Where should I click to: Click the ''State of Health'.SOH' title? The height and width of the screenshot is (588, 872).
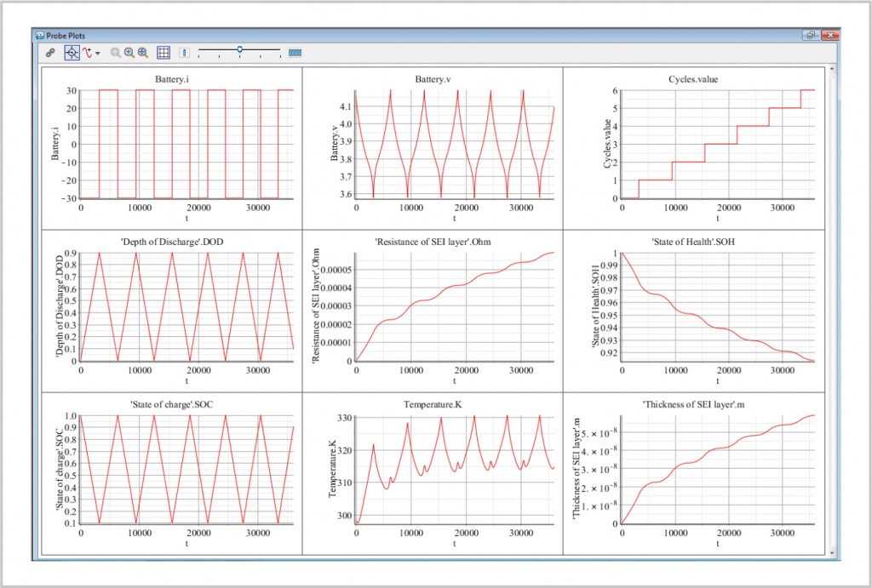pos(693,242)
